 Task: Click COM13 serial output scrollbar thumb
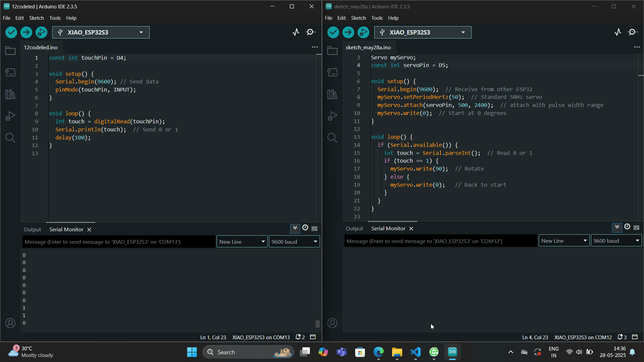pyautogui.click(x=317, y=324)
